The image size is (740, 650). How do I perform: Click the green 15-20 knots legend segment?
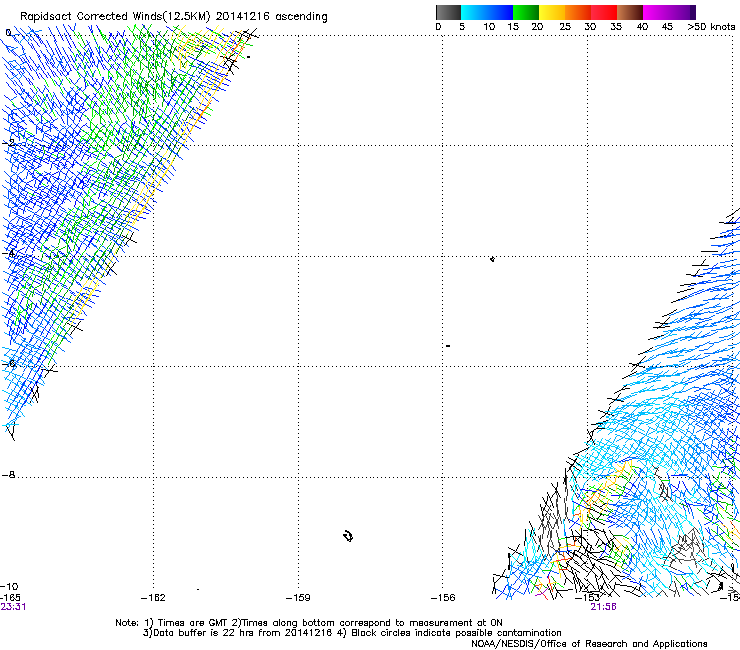[x=526, y=12]
